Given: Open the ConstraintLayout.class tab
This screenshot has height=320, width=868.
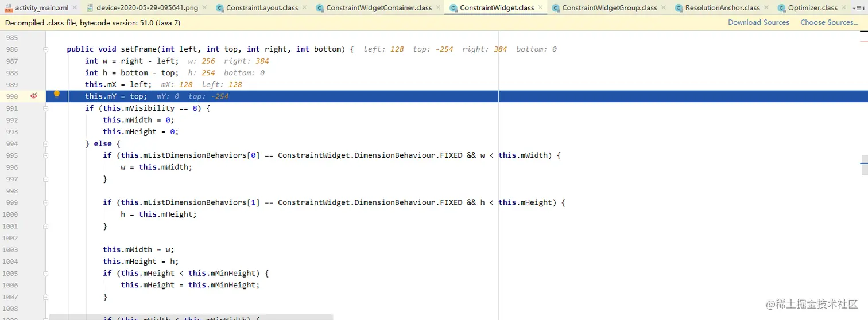Looking at the screenshot, I should pyautogui.click(x=262, y=8).
